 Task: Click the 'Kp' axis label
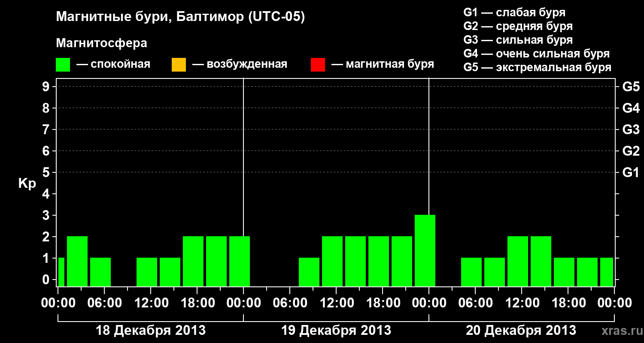[x=27, y=184]
